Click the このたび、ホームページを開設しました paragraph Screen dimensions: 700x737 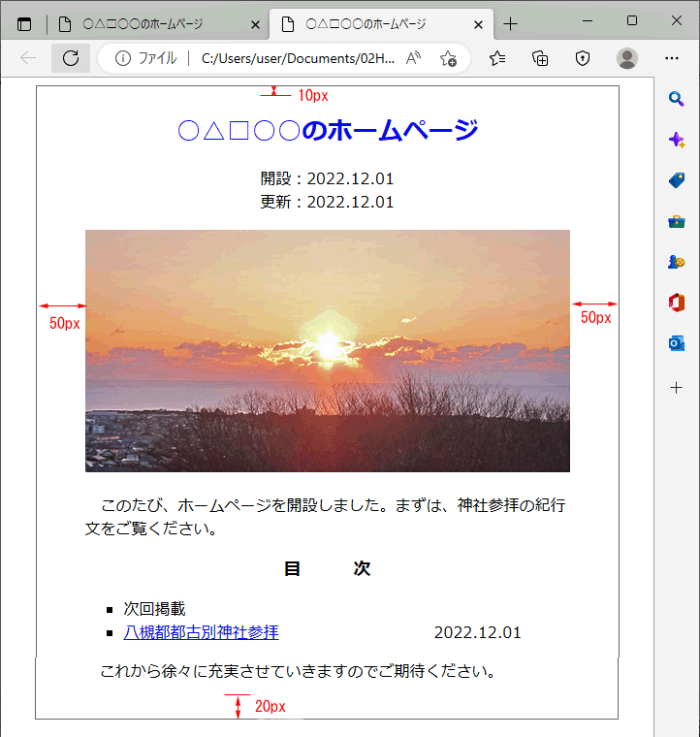(325, 517)
